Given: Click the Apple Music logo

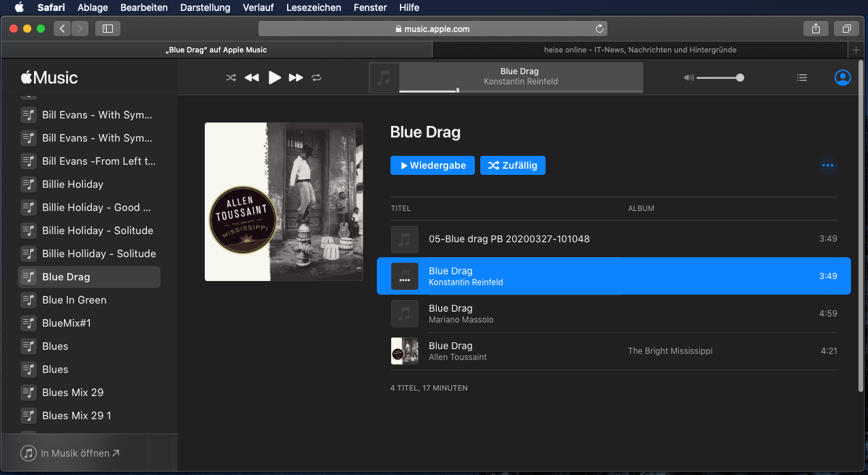Looking at the screenshot, I should [x=49, y=78].
